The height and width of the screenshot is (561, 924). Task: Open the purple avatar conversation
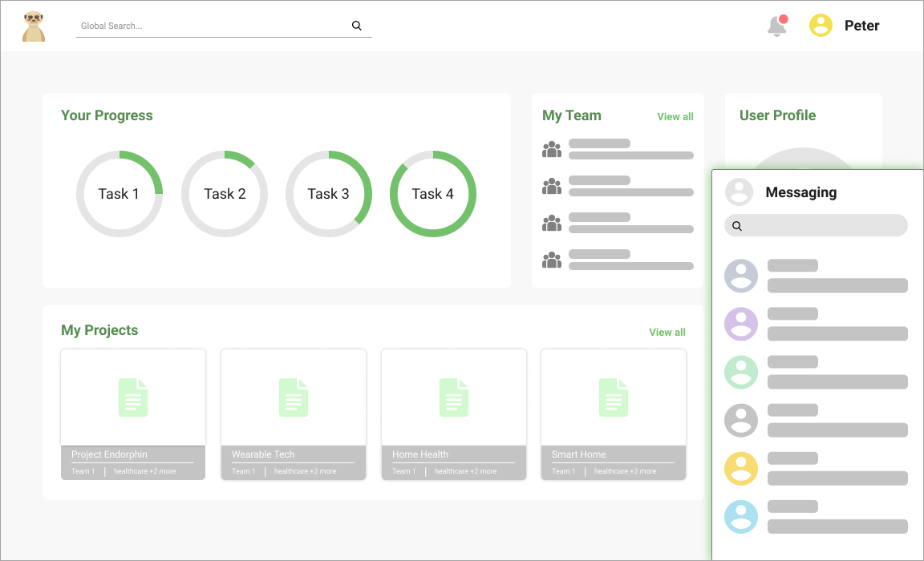click(741, 324)
